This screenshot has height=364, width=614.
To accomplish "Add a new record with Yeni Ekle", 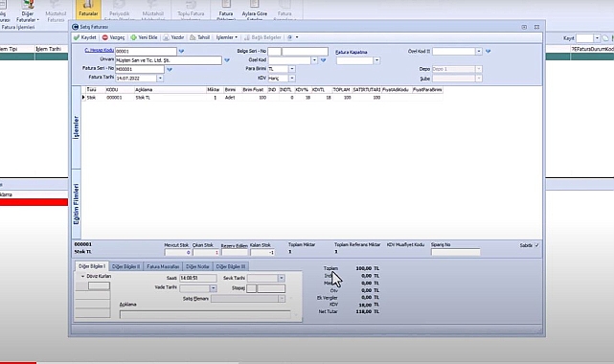I will coord(144,37).
